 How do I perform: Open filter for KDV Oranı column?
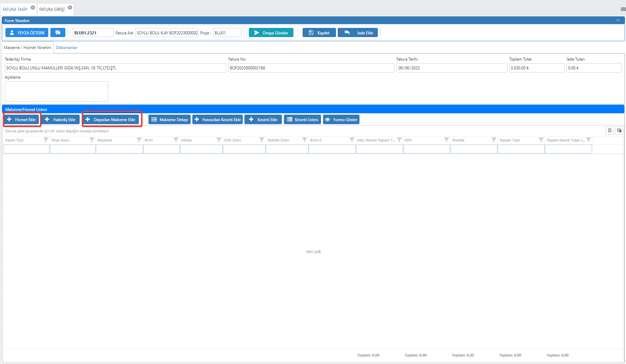[x=262, y=140]
